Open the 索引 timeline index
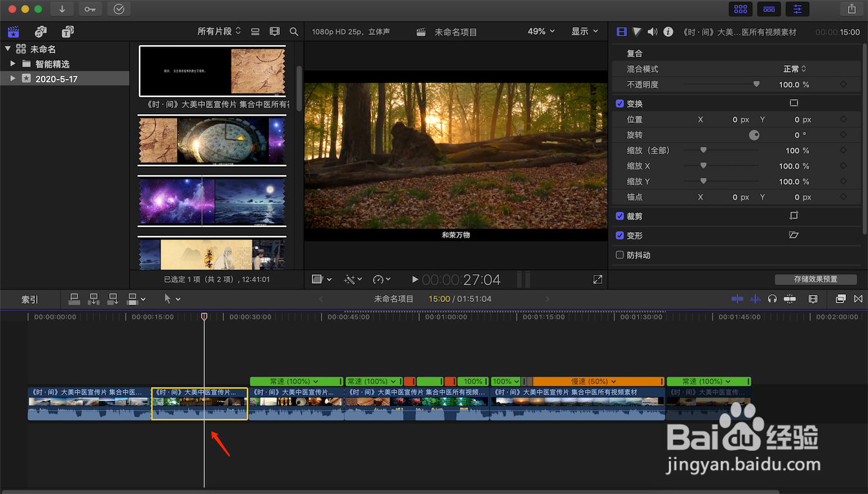 point(30,299)
